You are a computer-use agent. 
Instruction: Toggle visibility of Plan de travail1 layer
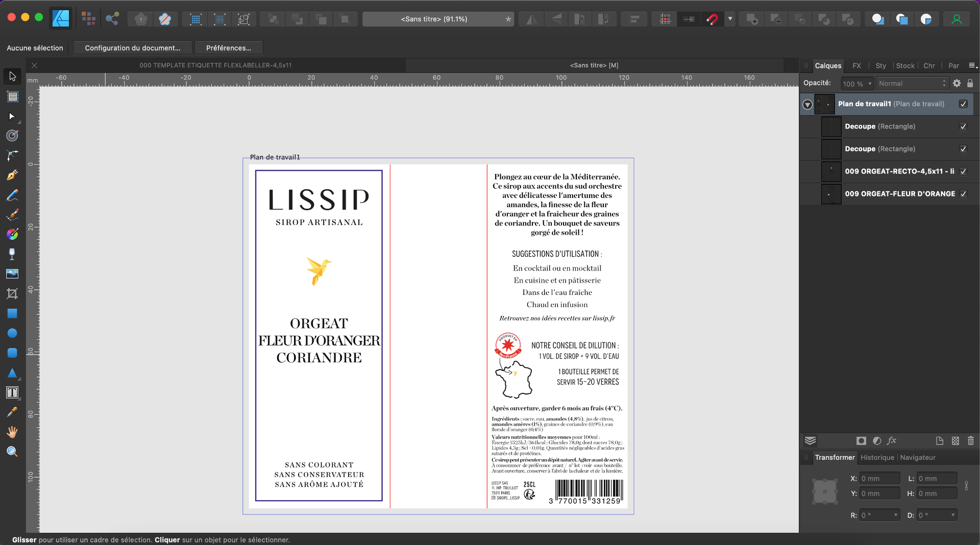(963, 104)
